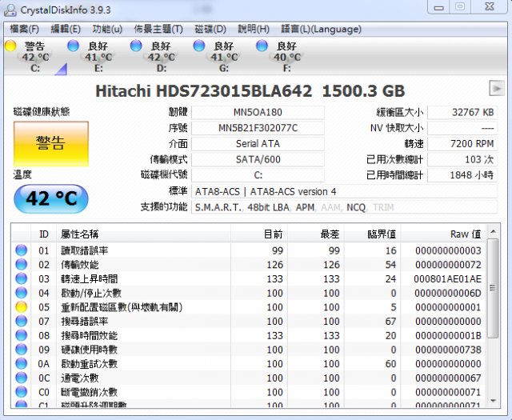Click the attribute list scrollbar thumb
The height and width of the screenshot is (420, 512).
coord(493,288)
